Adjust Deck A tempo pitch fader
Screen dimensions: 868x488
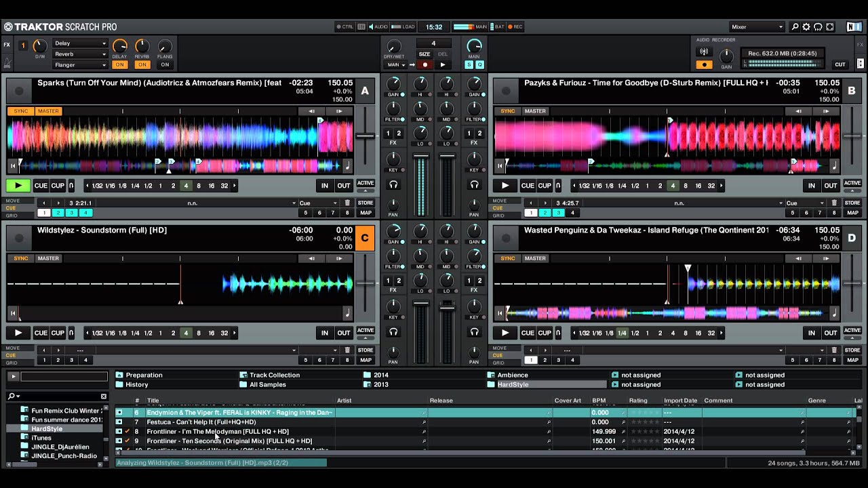366,136
